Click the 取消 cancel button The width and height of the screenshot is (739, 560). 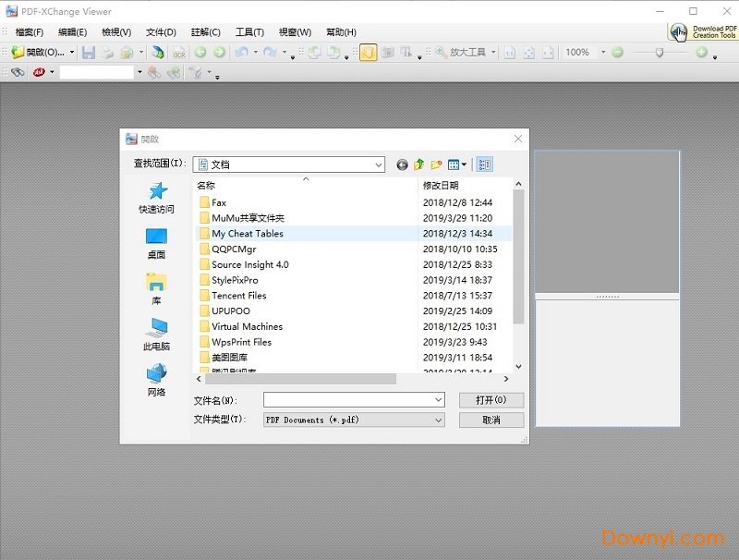click(x=491, y=420)
